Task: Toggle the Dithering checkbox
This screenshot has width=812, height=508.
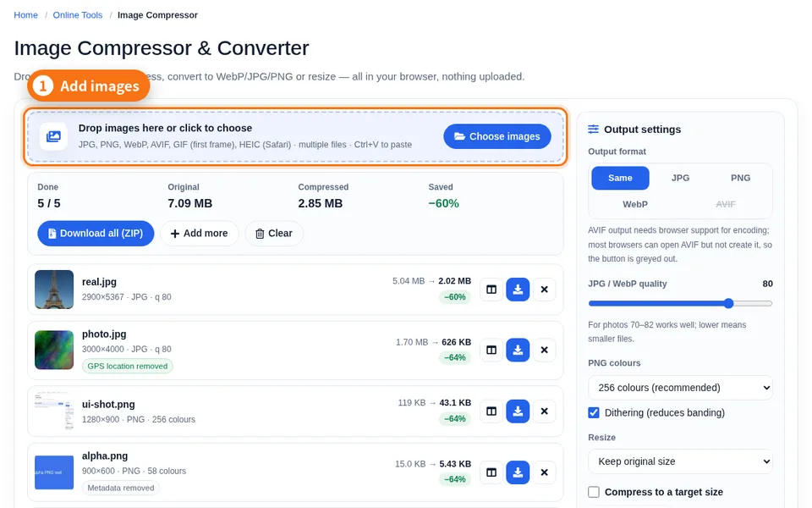Action: point(594,412)
